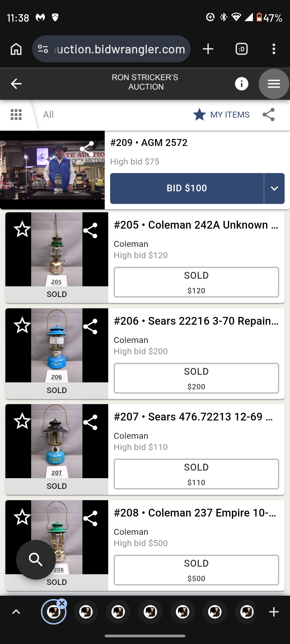
Task: Share the auction catalog via top share icon
Action: coord(269,115)
